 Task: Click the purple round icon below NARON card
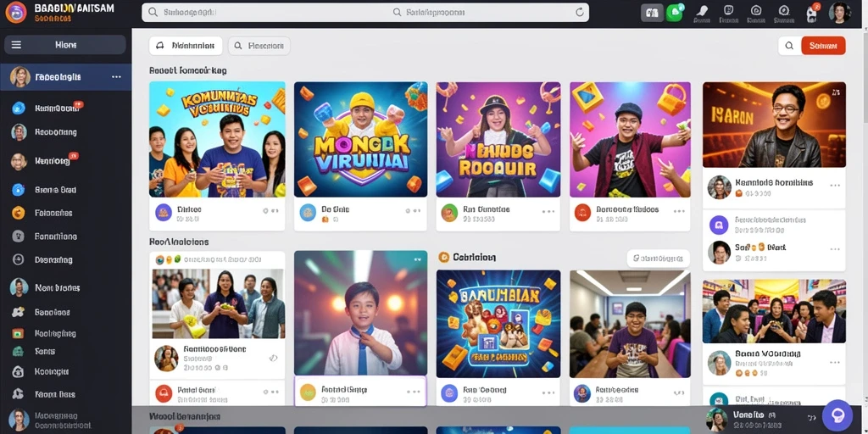[719, 225]
